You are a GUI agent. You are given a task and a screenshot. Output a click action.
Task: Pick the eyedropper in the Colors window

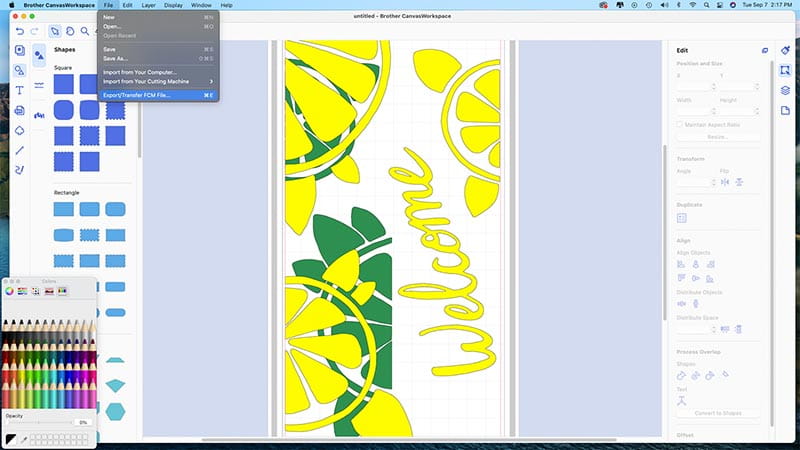pos(24,439)
